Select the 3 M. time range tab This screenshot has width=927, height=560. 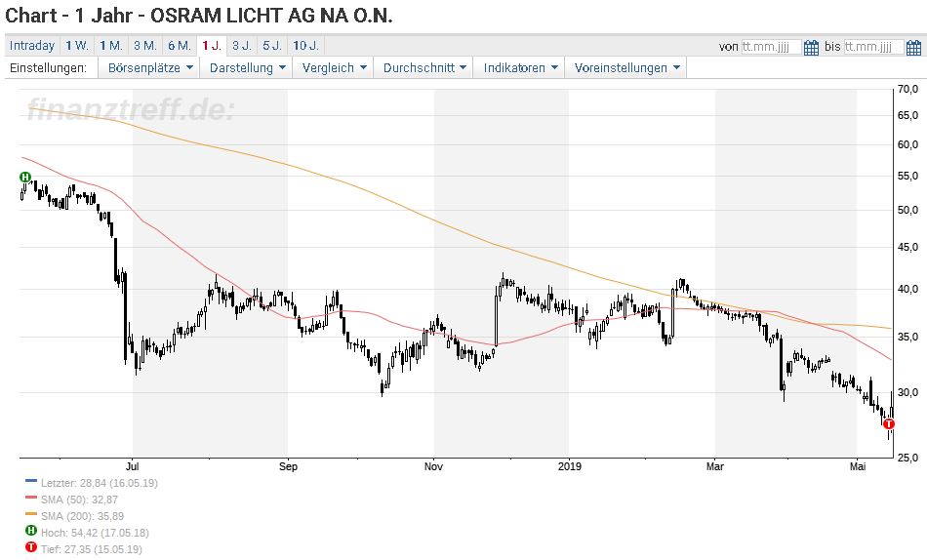145,46
